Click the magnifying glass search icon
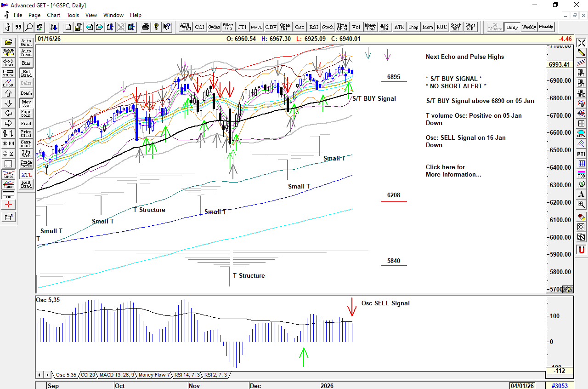This screenshot has width=588, height=389. coord(29,27)
